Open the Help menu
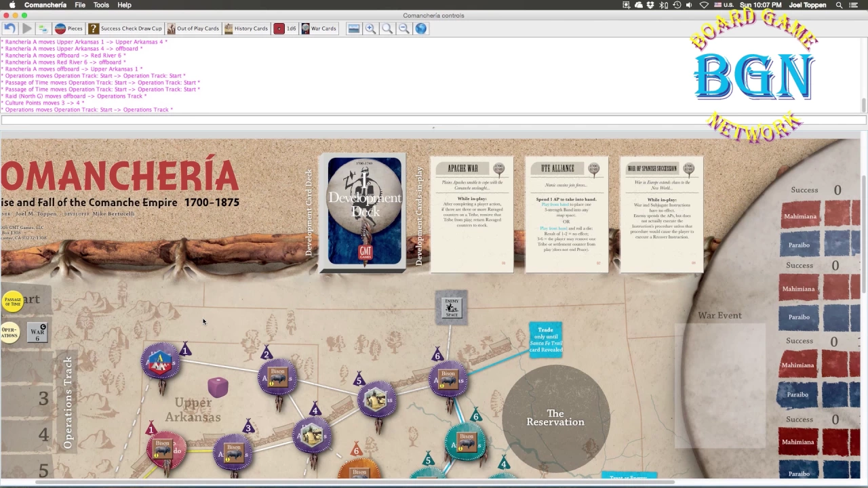868x488 pixels. 124,5
